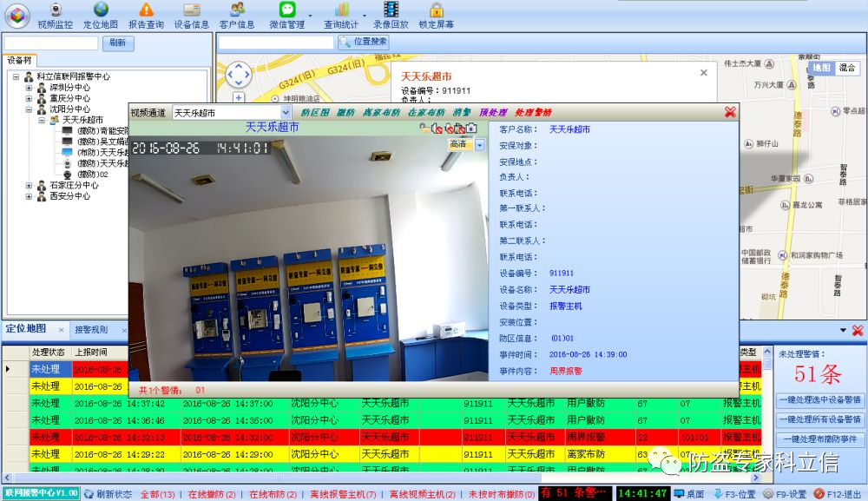Open the 高清 video quality dropdown

pos(480,145)
